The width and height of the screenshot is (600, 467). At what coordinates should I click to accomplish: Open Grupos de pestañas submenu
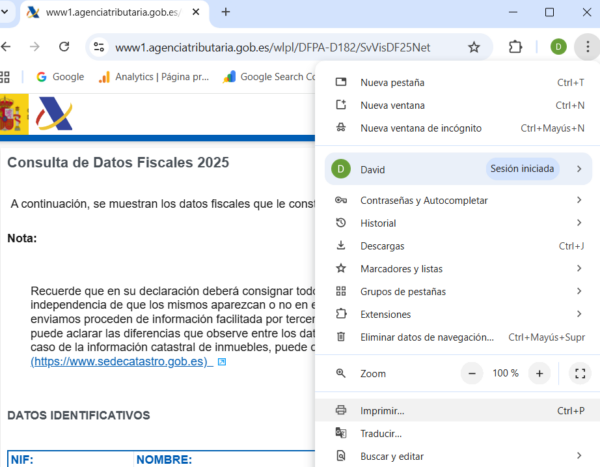pyautogui.click(x=458, y=291)
